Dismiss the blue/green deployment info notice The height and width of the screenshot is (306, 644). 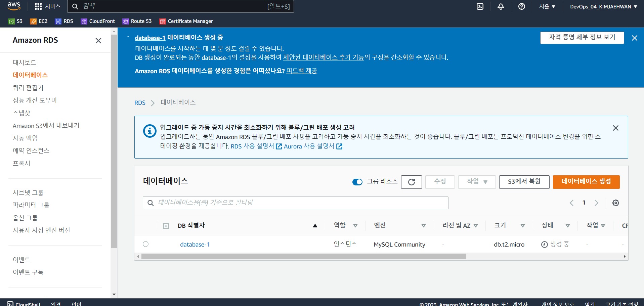(x=616, y=128)
